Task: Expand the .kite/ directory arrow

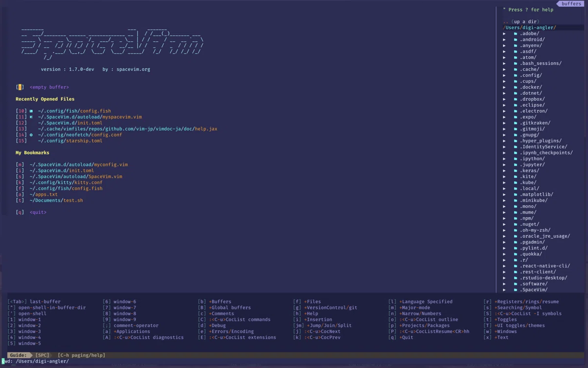Action: 504,177
